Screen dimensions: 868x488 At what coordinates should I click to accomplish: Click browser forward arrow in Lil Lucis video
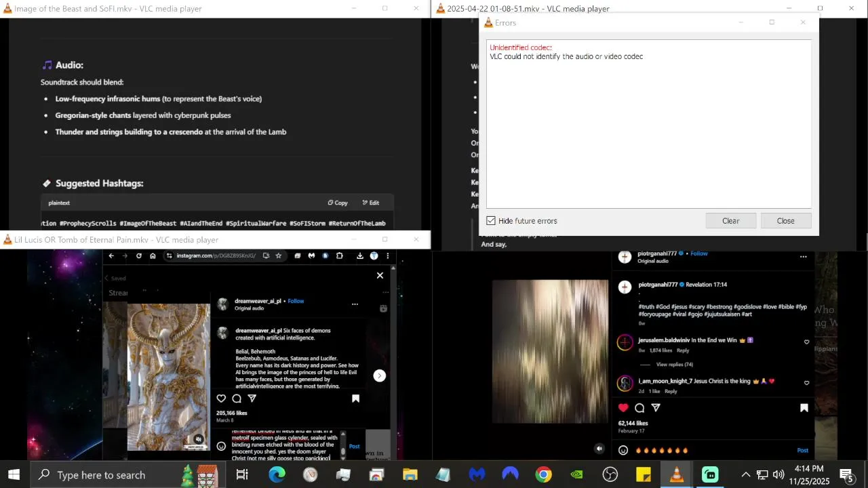click(125, 256)
